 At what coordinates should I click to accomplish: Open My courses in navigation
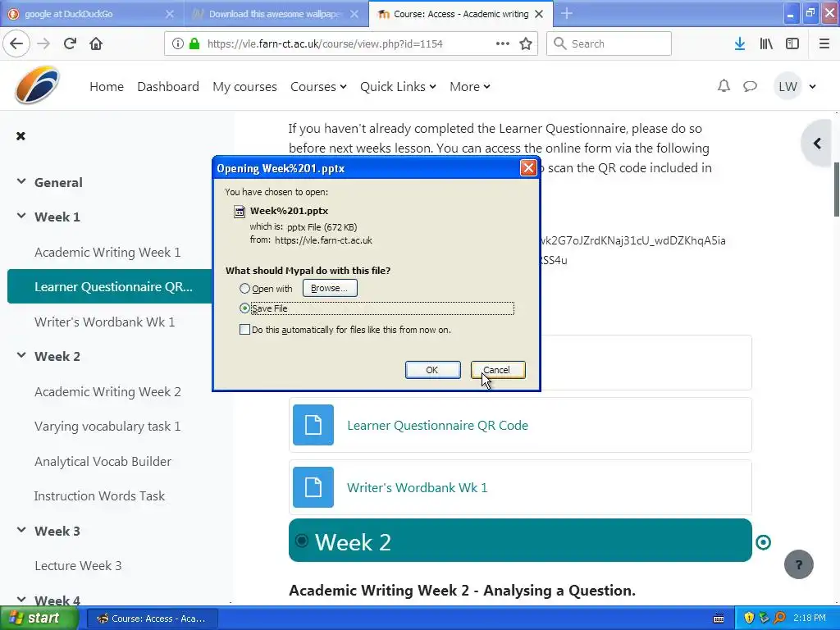pos(244,86)
